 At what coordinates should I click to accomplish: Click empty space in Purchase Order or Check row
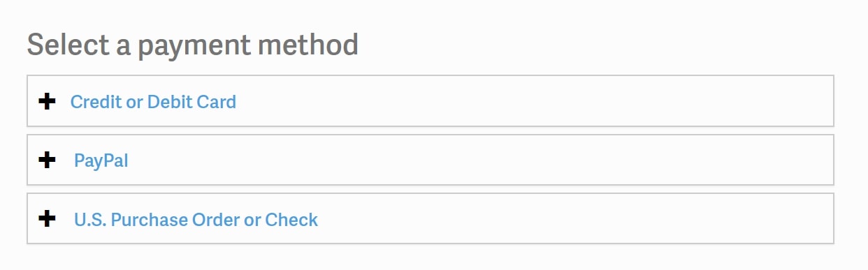click(x=573, y=218)
